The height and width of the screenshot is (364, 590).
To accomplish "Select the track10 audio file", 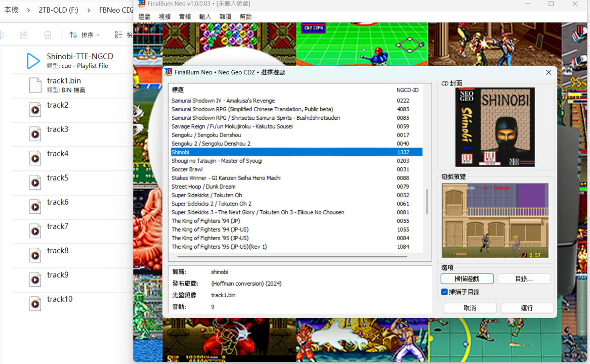I will (72, 303).
